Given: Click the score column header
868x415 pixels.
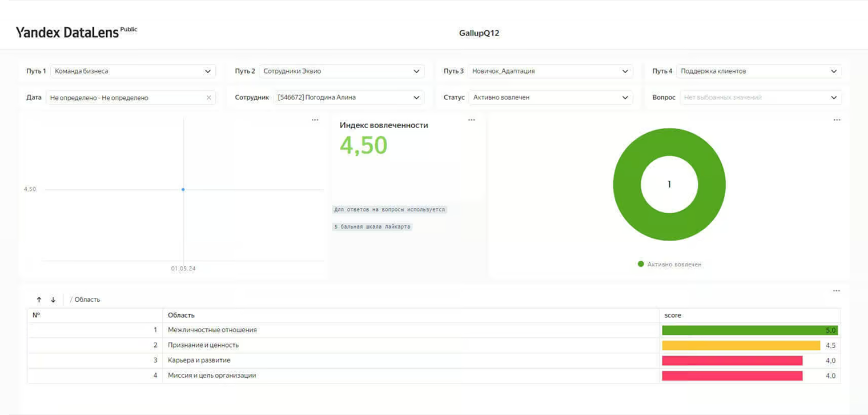Looking at the screenshot, I should 673,316.
